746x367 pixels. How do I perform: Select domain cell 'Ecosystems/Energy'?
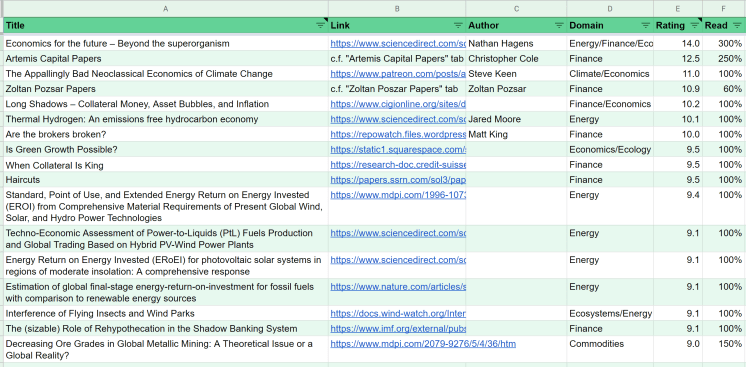(x=610, y=313)
